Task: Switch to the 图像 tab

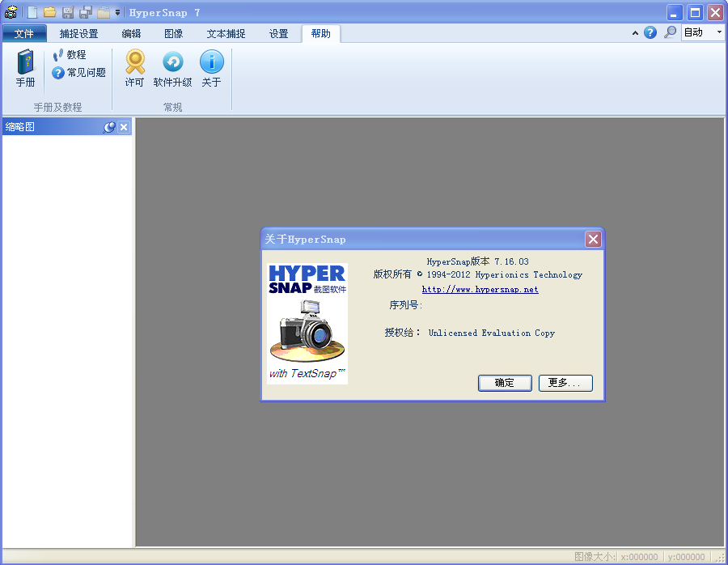Action: [x=174, y=33]
